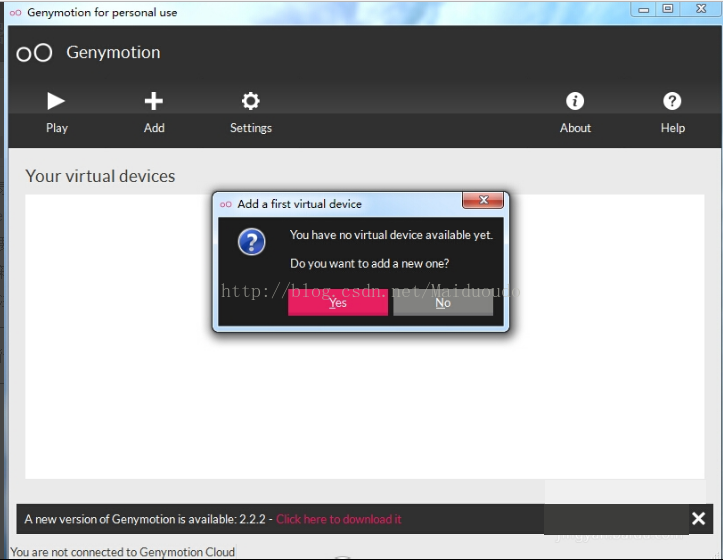Image resolution: width=723 pixels, height=560 pixels.
Task: Click 'You have no virtual device available yet.' text
Action: 391,235
